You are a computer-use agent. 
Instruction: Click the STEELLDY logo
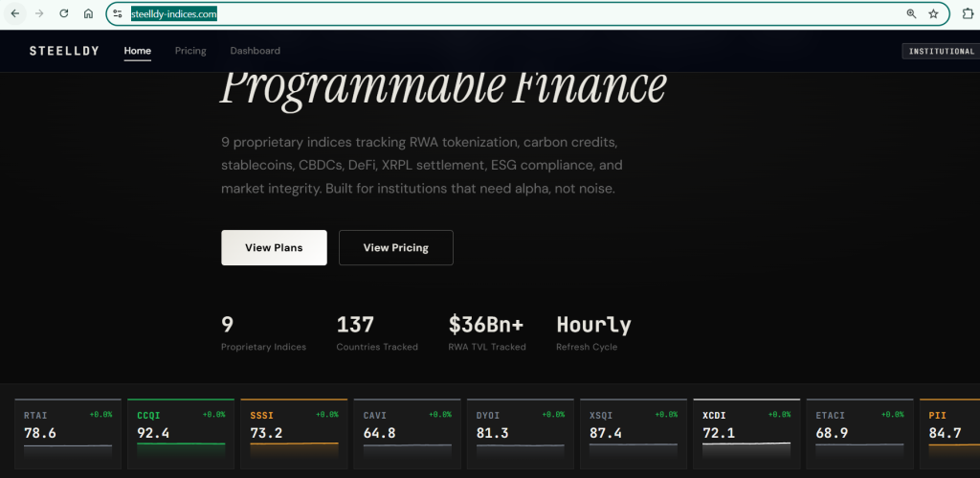(x=64, y=51)
